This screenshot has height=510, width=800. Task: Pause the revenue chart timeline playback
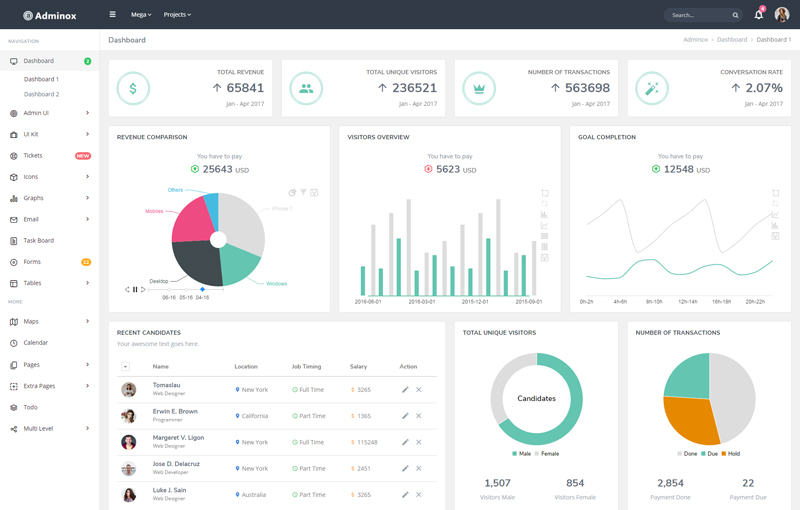[x=135, y=290]
